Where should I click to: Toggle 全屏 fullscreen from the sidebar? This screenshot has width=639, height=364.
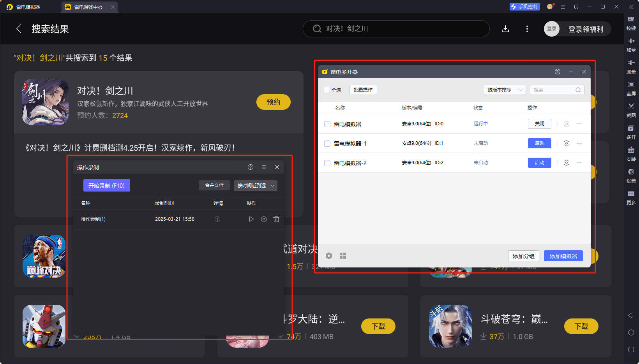631,88
